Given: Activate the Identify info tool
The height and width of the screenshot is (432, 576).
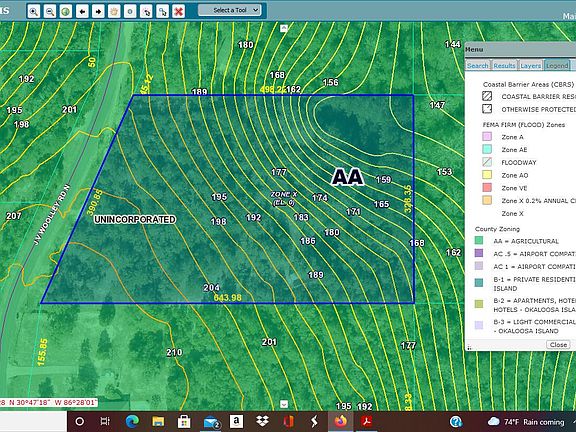Looking at the screenshot, I should pyautogui.click(x=130, y=11).
